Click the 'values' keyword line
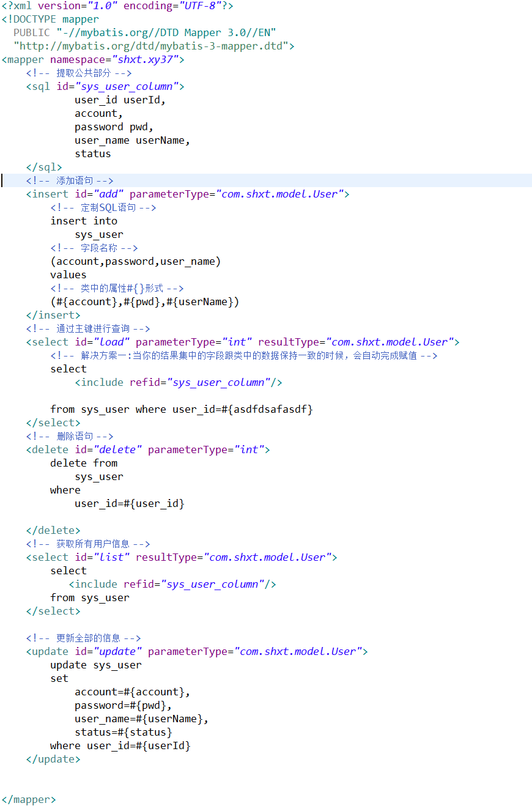This screenshot has height=806, width=532. pyautogui.click(x=68, y=275)
